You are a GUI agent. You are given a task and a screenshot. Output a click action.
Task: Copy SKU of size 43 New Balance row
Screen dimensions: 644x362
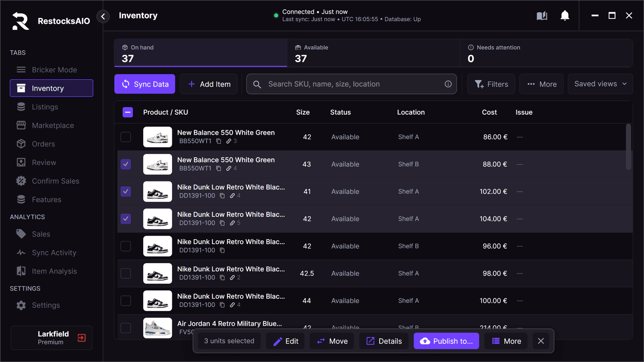219,169
